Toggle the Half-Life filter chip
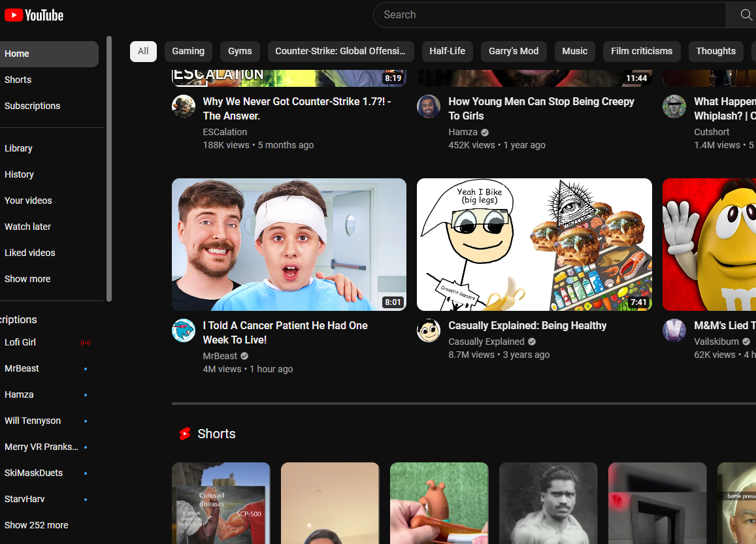 pos(447,51)
